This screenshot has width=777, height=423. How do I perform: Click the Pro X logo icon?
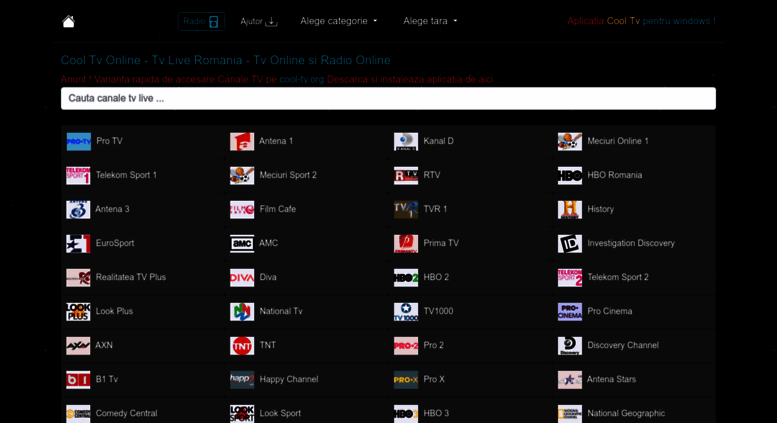406,380
